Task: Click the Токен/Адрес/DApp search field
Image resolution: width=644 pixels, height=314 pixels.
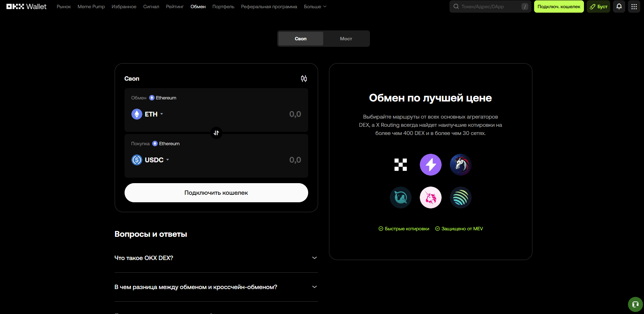Action: (488, 6)
